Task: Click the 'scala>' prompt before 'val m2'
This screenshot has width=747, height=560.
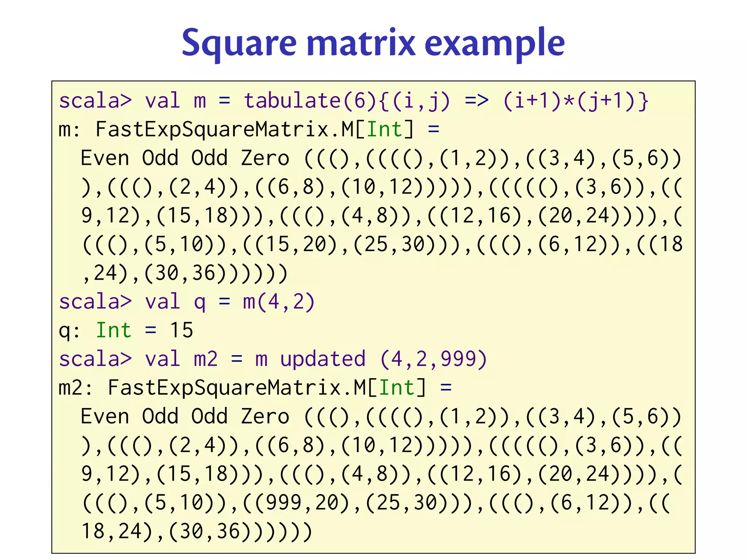Action: point(95,359)
